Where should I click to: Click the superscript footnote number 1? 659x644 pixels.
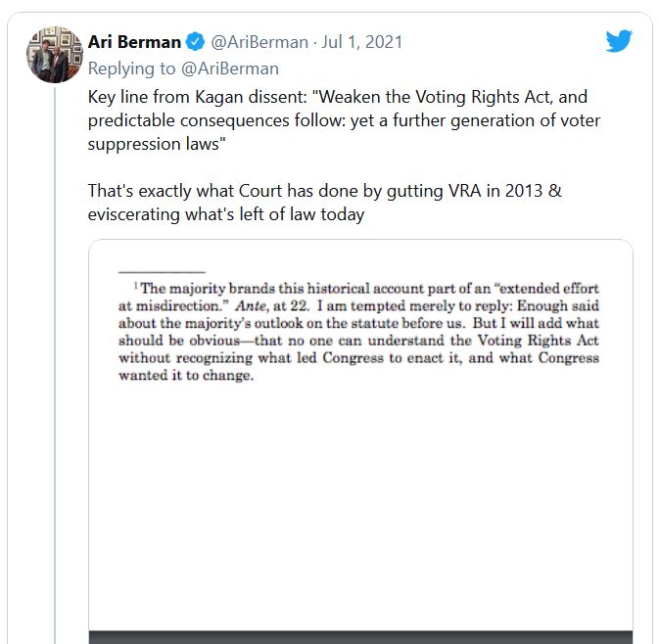point(136,285)
